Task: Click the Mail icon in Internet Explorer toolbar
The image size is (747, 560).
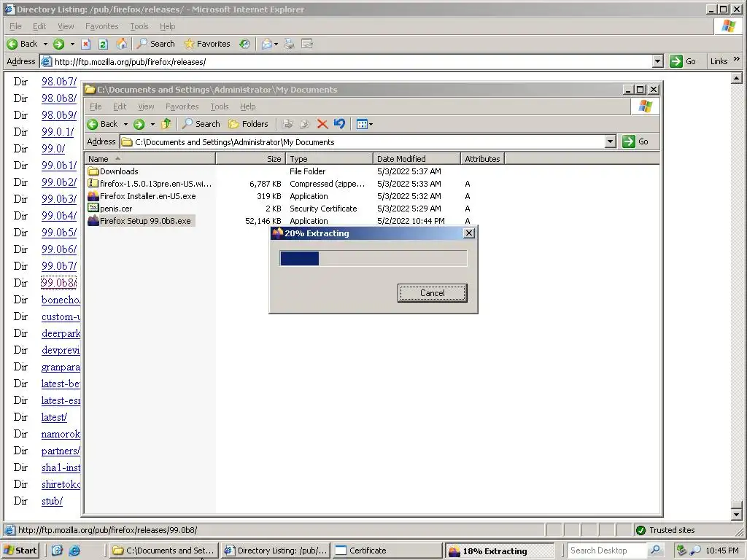Action: click(266, 44)
